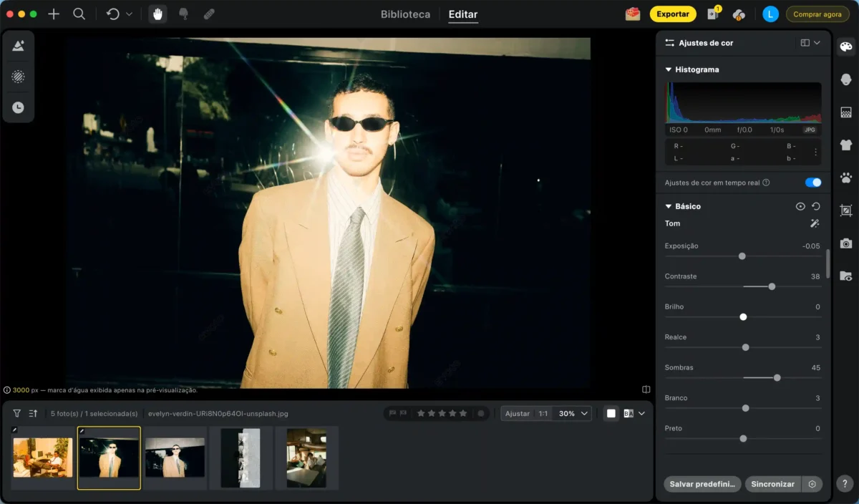Select the Hand pan tool

click(157, 14)
